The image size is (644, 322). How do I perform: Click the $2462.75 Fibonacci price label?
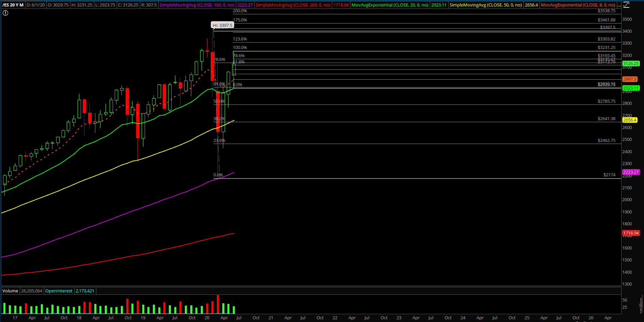(607, 141)
